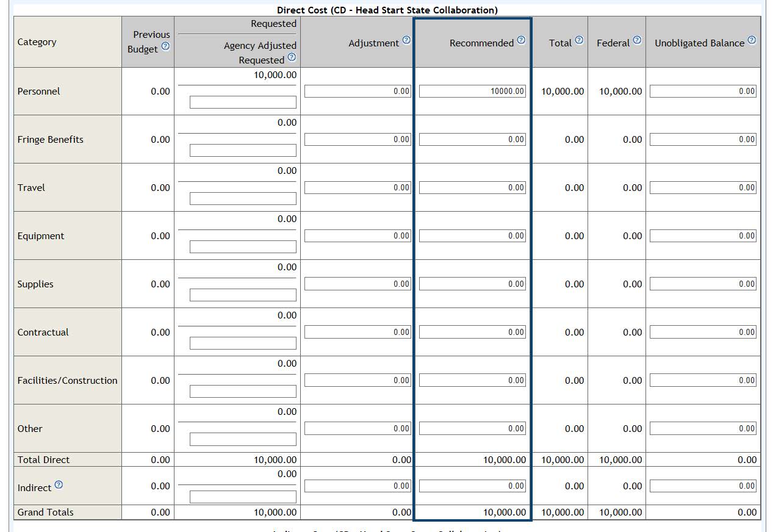Select the Indirect Recommended input field
773x532 pixels.
(472, 486)
